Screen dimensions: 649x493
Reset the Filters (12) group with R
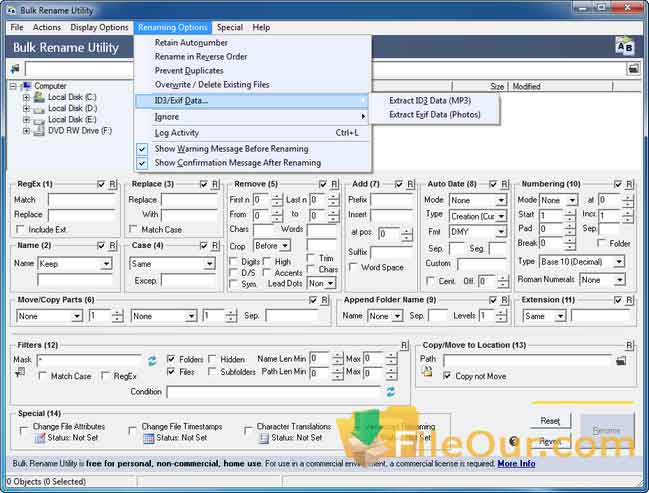404,345
